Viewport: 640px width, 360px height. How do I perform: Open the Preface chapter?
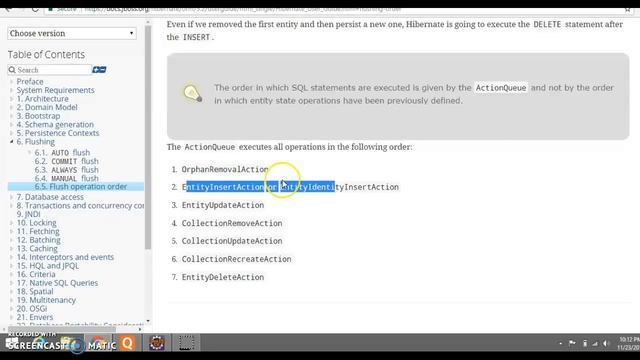[x=30, y=82]
